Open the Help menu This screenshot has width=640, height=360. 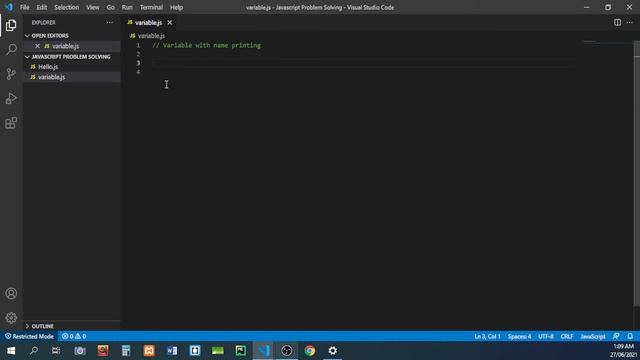pos(176,7)
